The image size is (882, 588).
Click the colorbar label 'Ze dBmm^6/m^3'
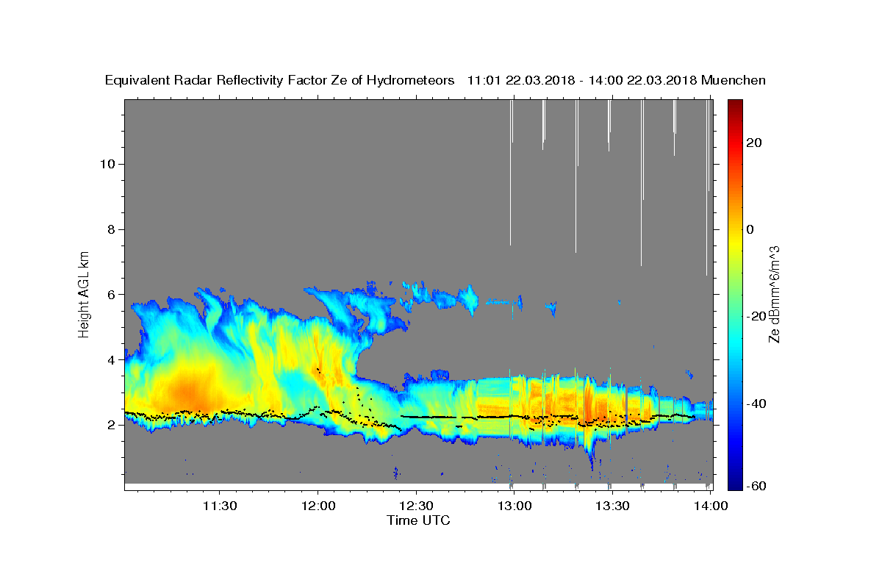(x=774, y=294)
